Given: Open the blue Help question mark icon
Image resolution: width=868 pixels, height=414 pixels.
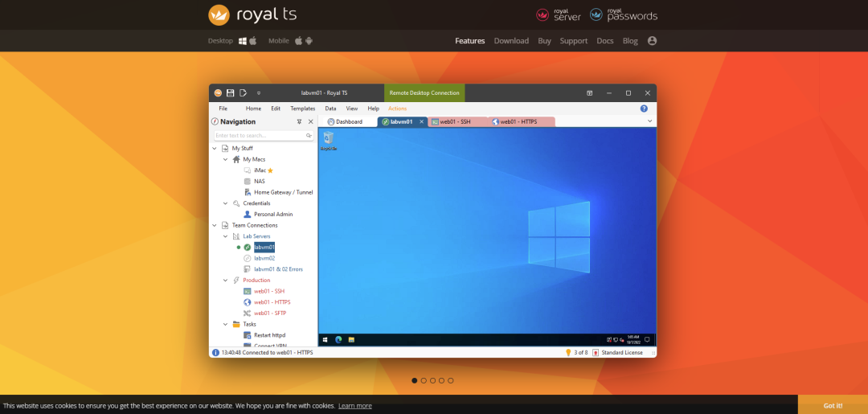Looking at the screenshot, I should 644,109.
